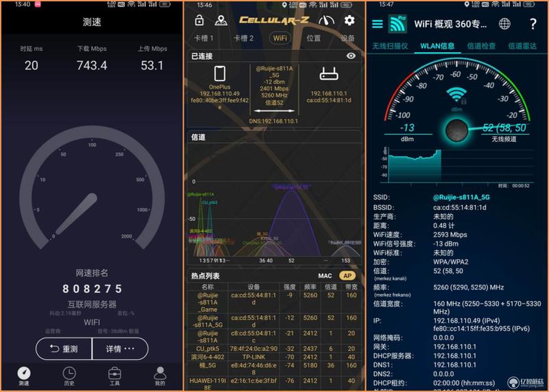The height and width of the screenshot is (392, 549).
Task: Tap the latency value 20
Action: point(32,65)
